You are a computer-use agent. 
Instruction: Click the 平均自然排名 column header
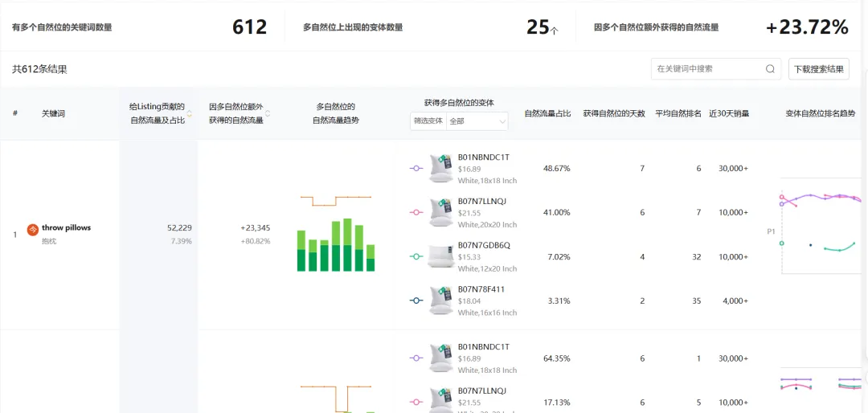pos(678,113)
